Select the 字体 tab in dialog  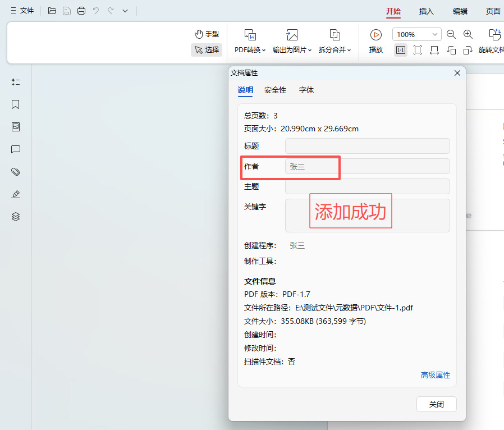(x=306, y=90)
